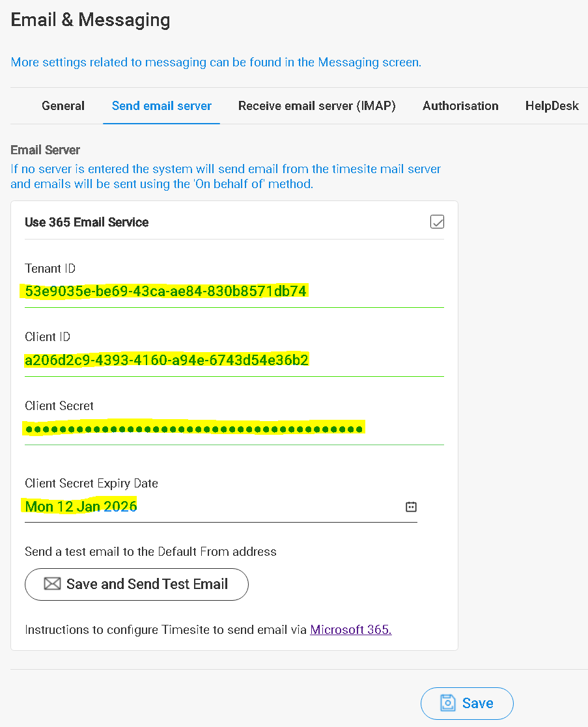
Task: Switch to the Receive email server (IMAP) tab
Action: [317, 105]
